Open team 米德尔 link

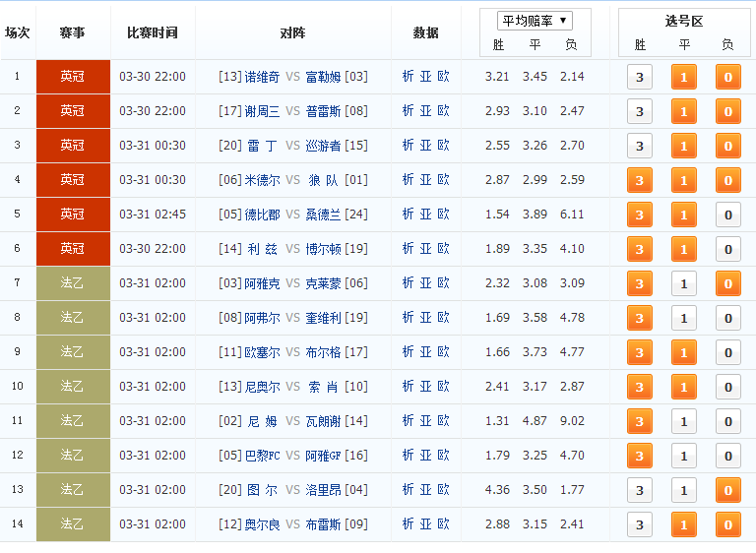(262, 180)
